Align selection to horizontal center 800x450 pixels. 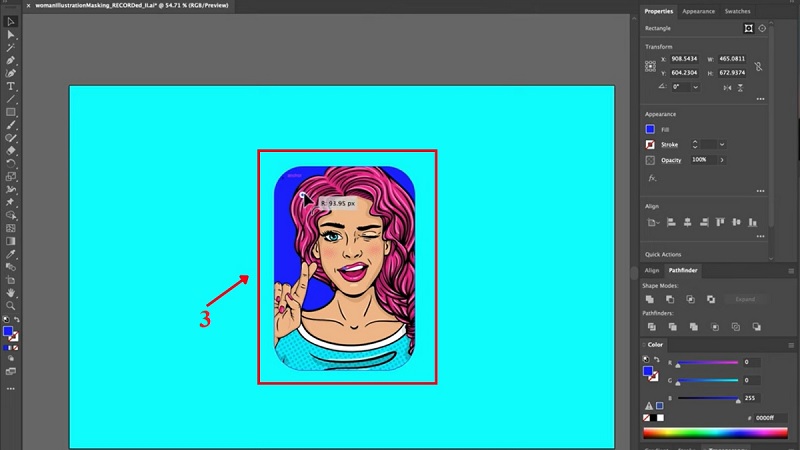tap(688, 222)
